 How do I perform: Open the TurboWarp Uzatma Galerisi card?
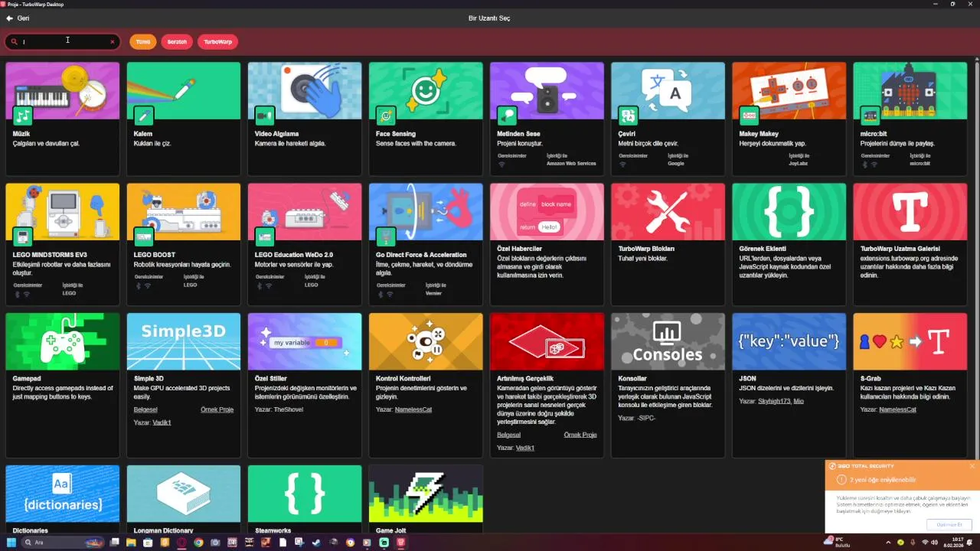click(x=910, y=244)
